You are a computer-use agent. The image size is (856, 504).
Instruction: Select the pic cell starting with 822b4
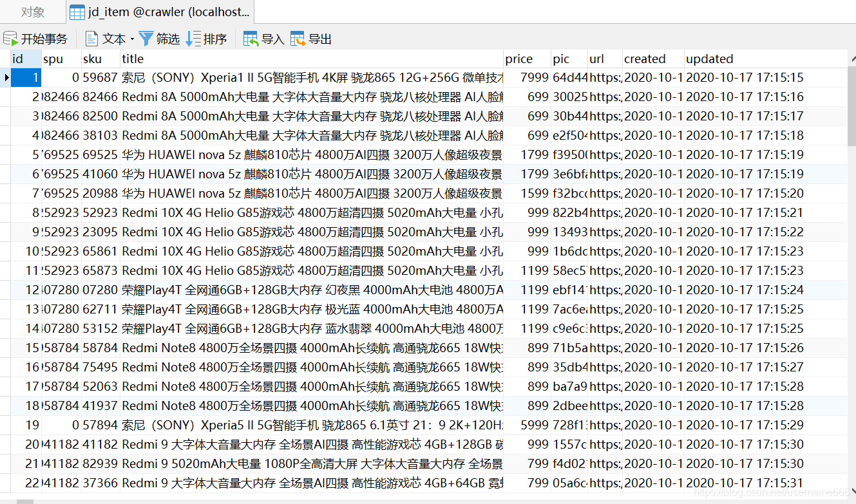point(569,213)
